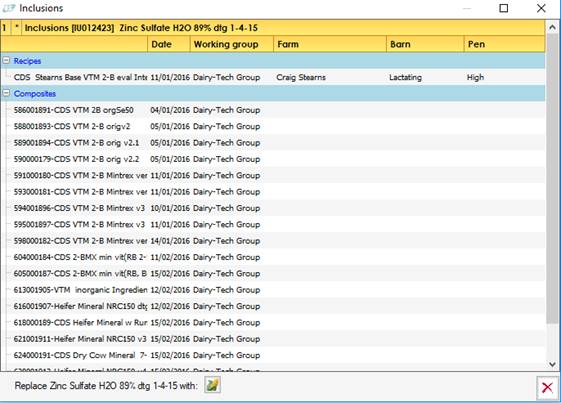This screenshot has width=561, height=403.
Task: Click the corn ingredient replace icon
Action: (212, 385)
